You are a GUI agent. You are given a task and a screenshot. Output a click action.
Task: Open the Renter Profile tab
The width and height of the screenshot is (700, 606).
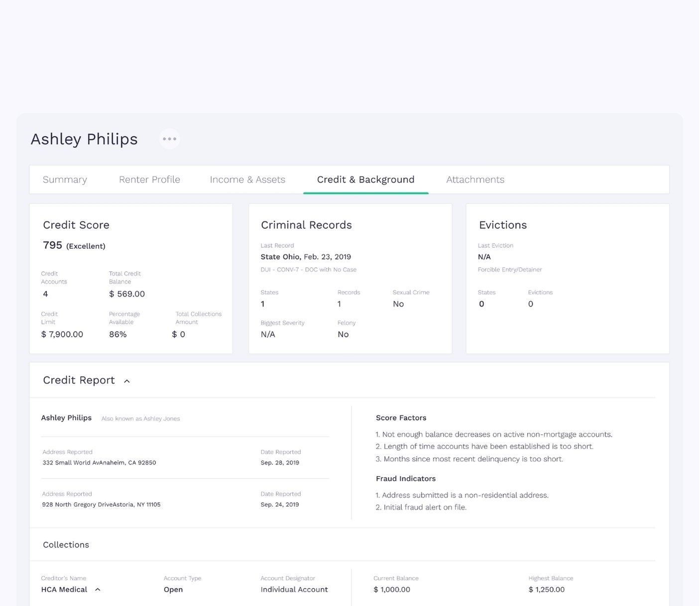[x=149, y=180]
